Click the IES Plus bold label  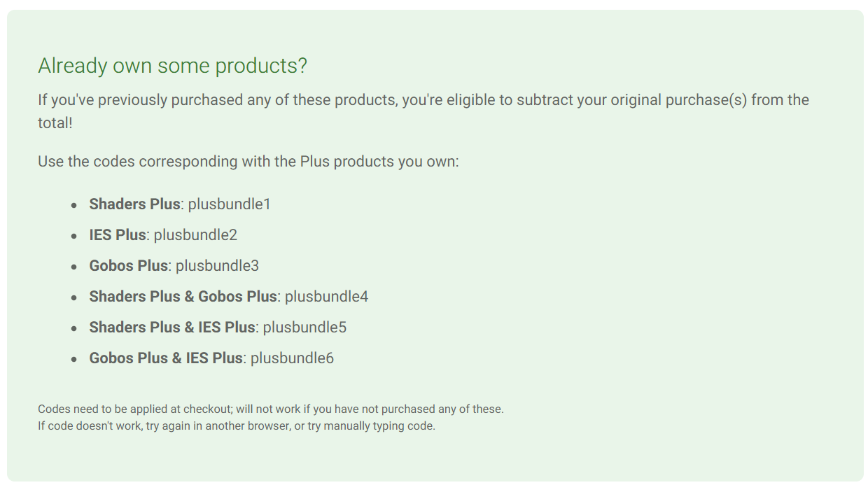pyautogui.click(x=118, y=235)
